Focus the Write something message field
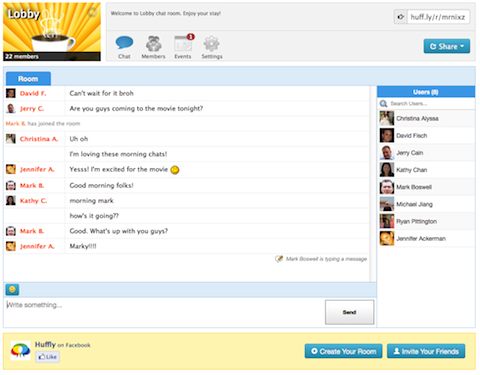 coord(164,312)
